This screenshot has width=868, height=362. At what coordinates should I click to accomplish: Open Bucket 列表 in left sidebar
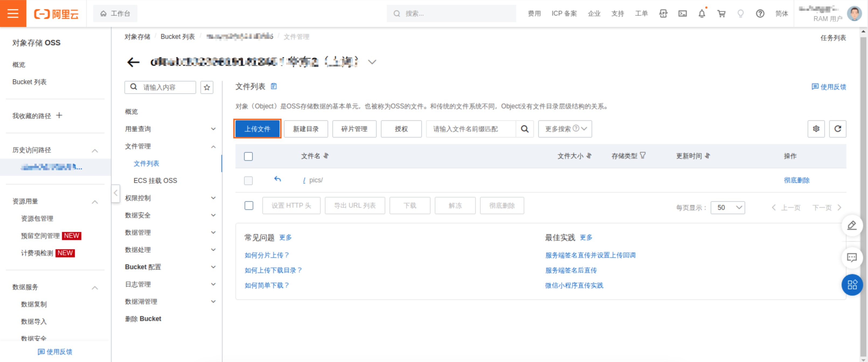point(29,82)
